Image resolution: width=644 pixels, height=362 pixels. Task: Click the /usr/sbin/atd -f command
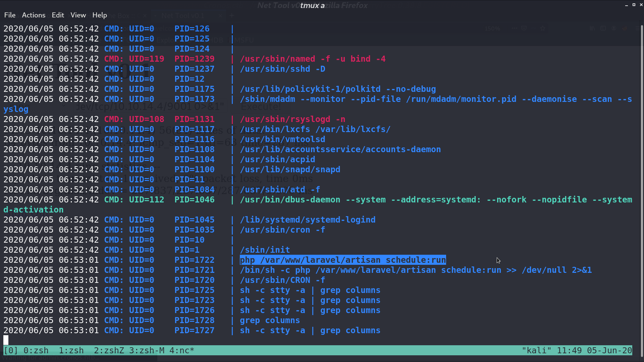pos(280,190)
